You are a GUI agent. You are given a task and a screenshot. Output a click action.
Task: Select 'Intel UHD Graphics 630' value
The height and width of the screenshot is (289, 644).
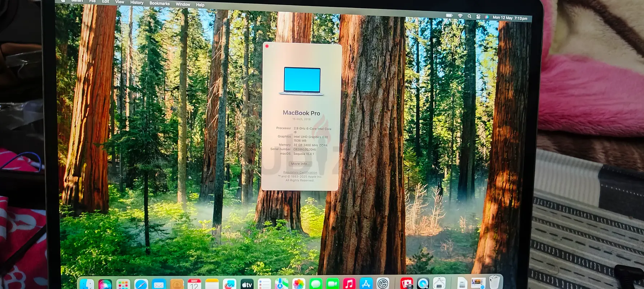(311, 137)
